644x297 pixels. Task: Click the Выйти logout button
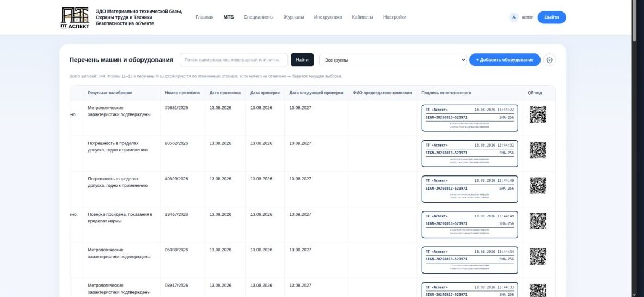(551, 17)
